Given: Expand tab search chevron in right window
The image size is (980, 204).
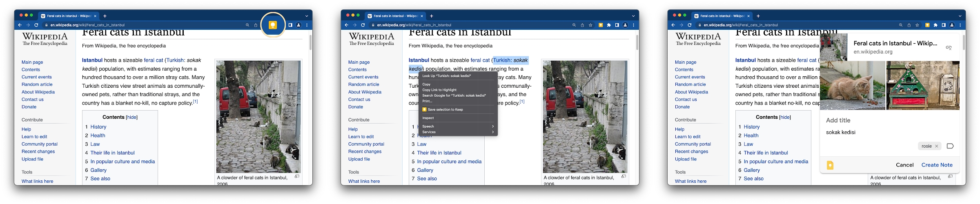Looking at the screenshot, I should 960,16.
